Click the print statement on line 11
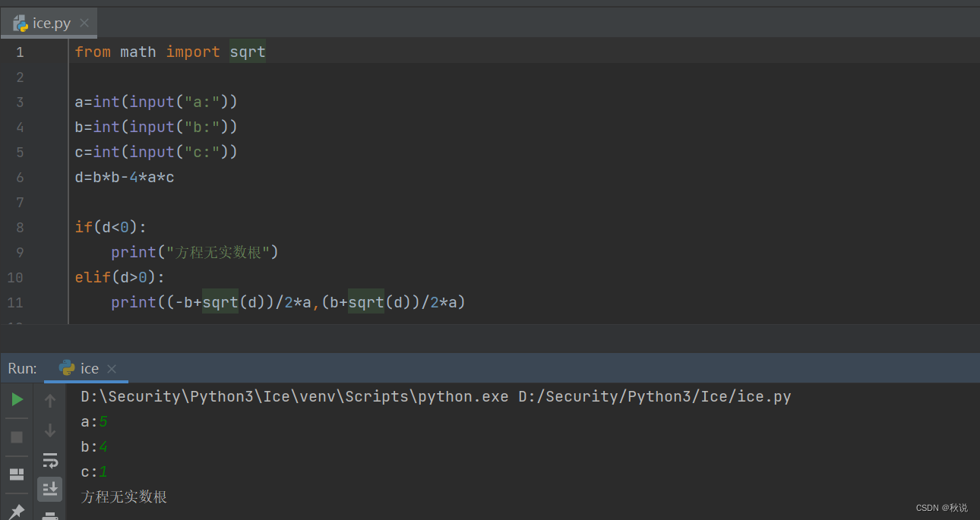This screenshot has width=980, height=520. (x=288, y=302)
